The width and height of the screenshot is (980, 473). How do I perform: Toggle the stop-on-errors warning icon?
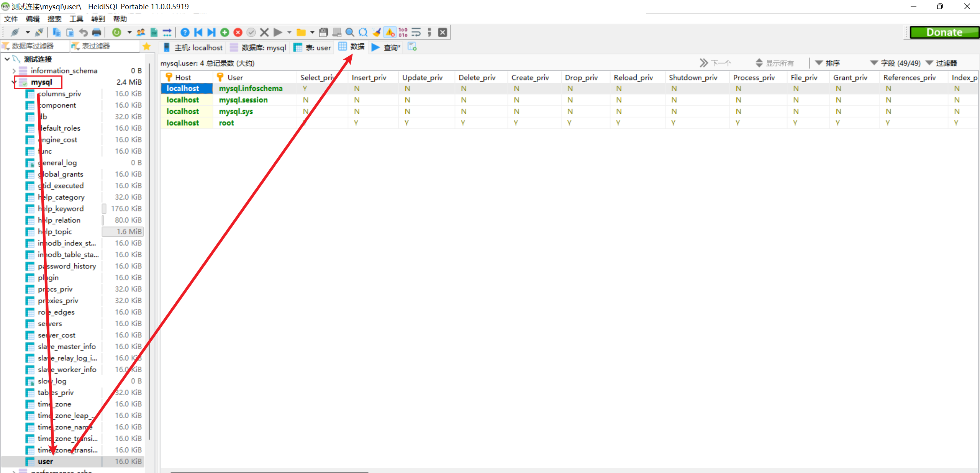pyautogui.click(x=390, y=33)
